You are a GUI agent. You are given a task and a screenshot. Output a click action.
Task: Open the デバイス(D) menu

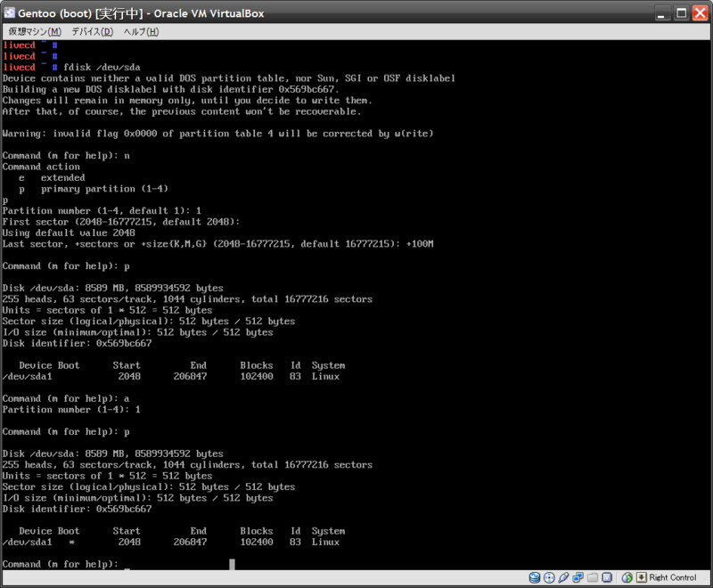[93, 31]
